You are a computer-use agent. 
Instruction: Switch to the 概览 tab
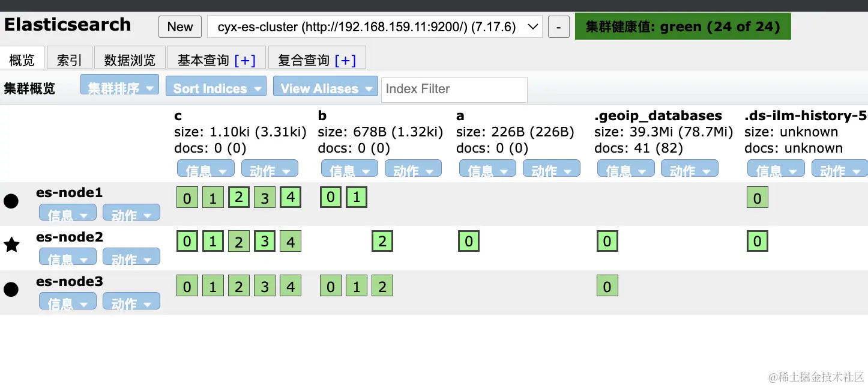click(x=22, y=59)
